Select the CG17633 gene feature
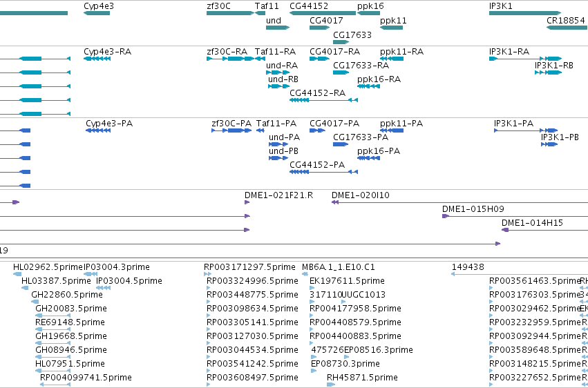Screen dimensions: 588x388 341,41
